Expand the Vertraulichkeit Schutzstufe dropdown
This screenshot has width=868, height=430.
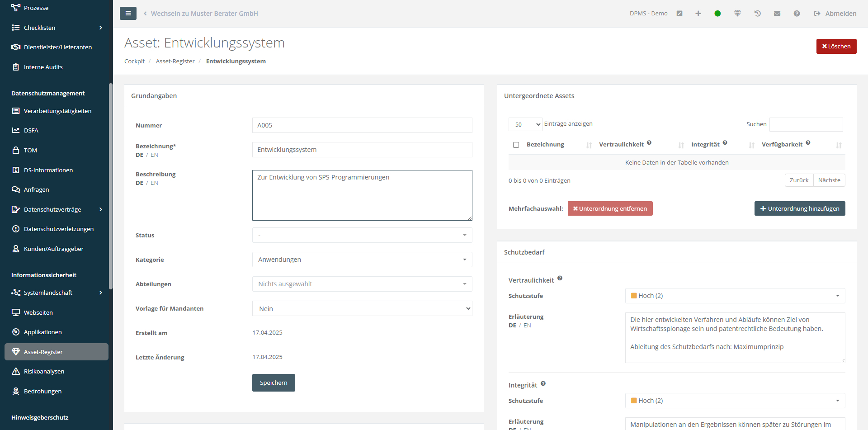[x=735, y=296]
